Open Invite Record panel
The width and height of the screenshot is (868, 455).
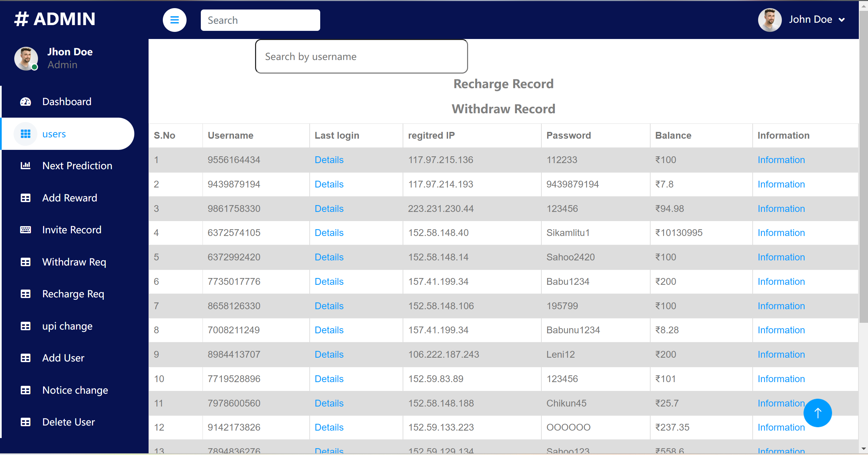(x=72, y=230)
